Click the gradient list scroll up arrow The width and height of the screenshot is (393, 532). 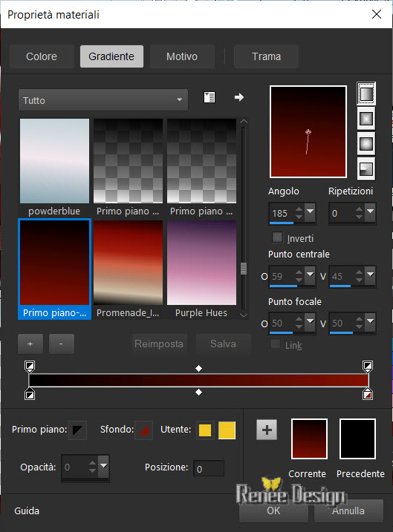(243, 122)
